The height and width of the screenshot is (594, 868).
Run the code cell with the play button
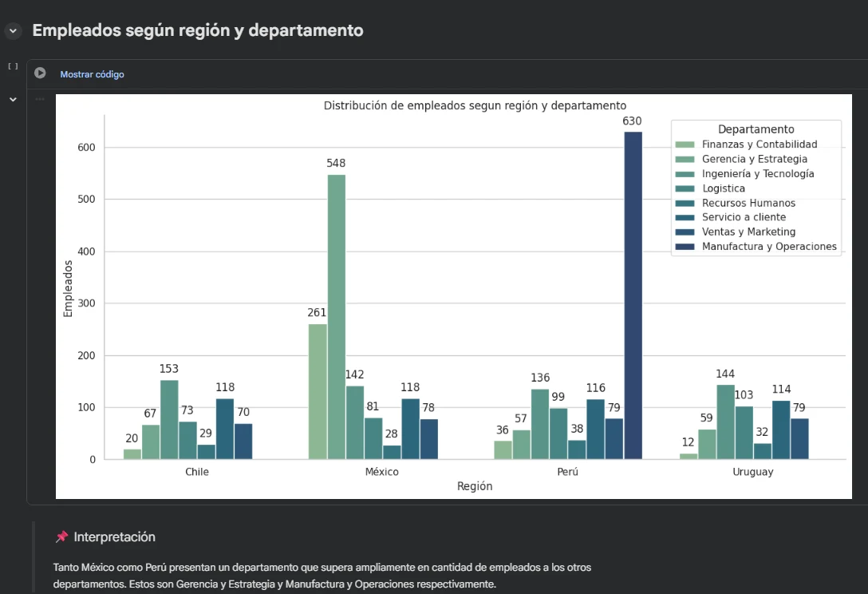(40, 73)
